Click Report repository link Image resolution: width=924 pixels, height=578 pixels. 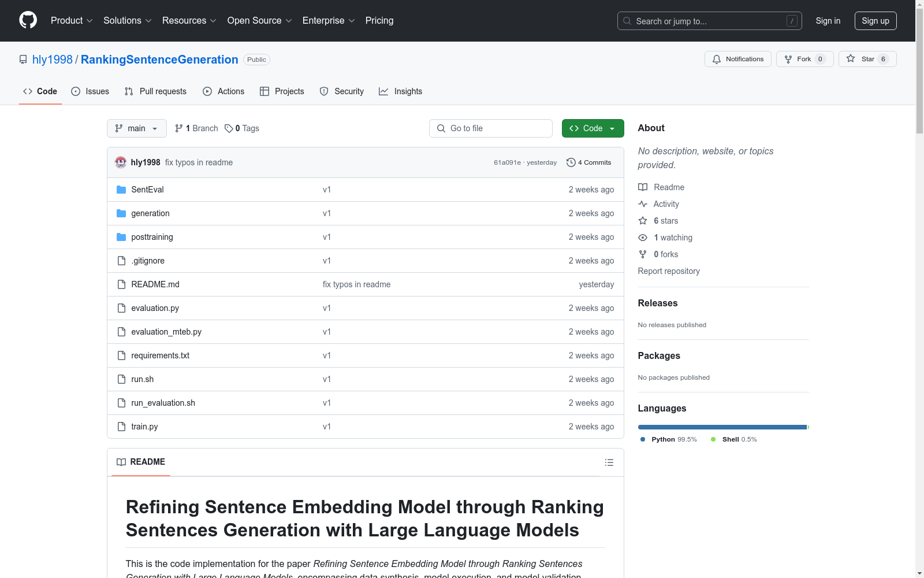click(x=669, y=271)
